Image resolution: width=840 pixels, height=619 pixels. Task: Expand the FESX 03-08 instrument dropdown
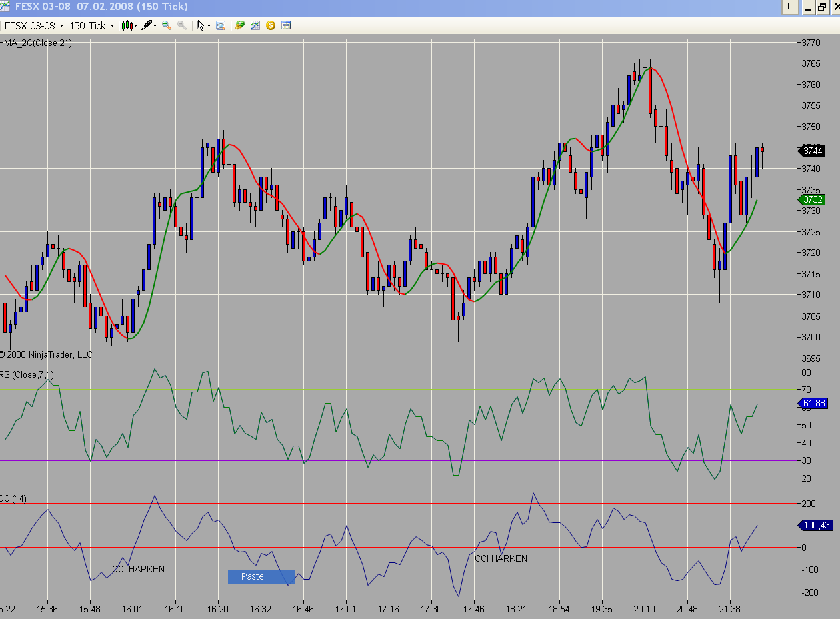(62, 26)
